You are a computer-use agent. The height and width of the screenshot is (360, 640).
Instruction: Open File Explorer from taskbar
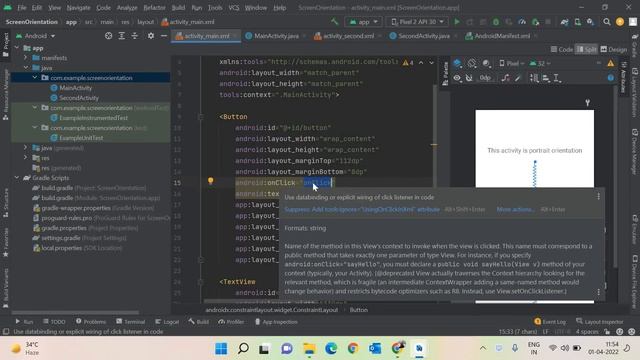(x=309, y=349)
